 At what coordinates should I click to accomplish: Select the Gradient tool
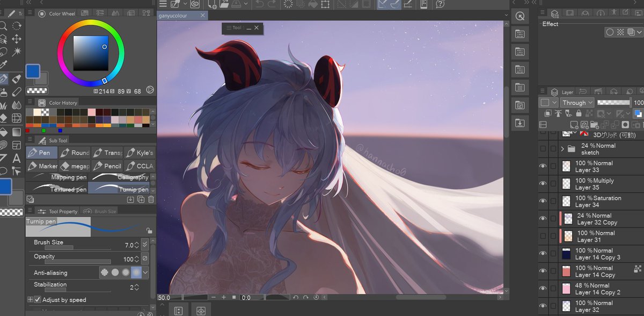coord(17,132)
